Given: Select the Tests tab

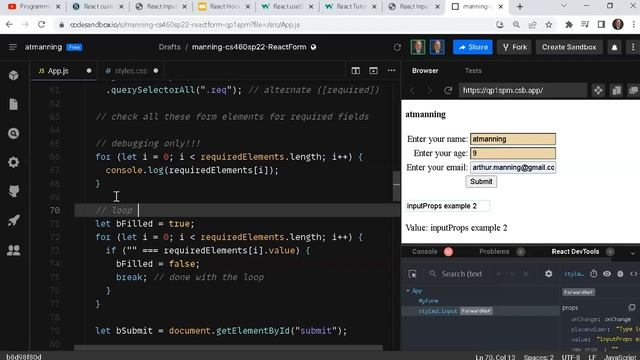Looking at the screenshot, I should [x=473, y=71].
